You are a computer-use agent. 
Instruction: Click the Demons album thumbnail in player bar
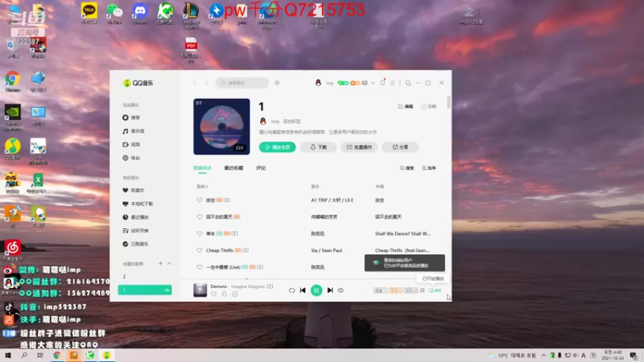pyautogui.click(x=200, y=290)
